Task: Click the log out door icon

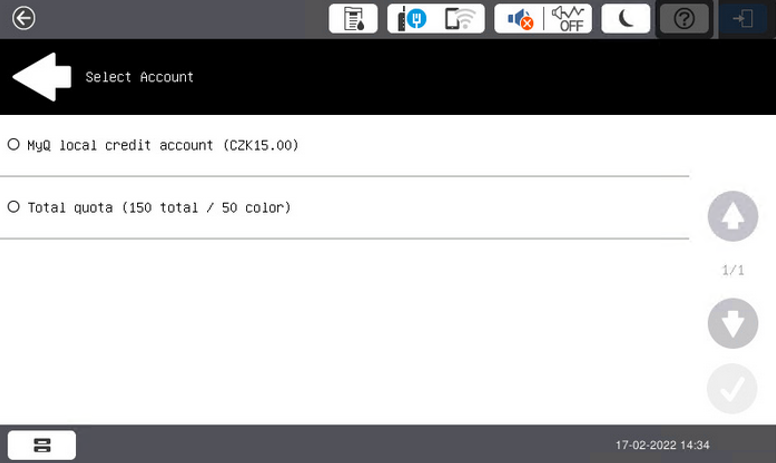Action: click(x=743, y=19)
